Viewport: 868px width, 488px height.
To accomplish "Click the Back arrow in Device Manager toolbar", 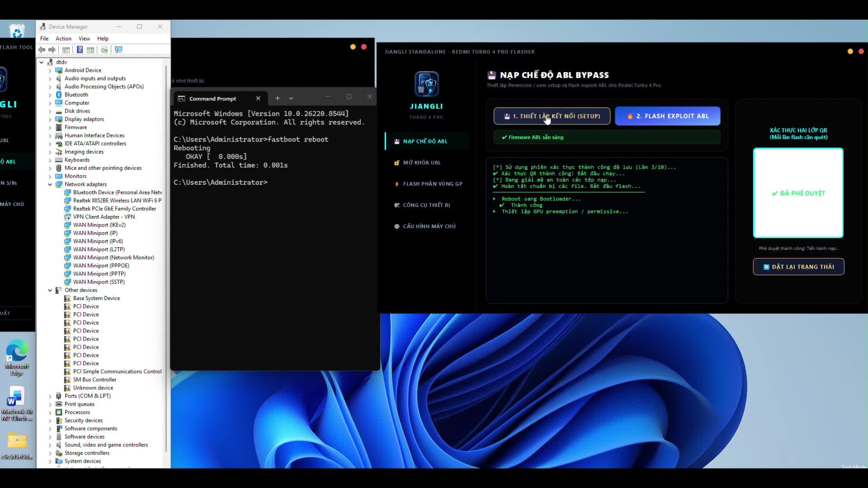I will click(x=42, y=50).
